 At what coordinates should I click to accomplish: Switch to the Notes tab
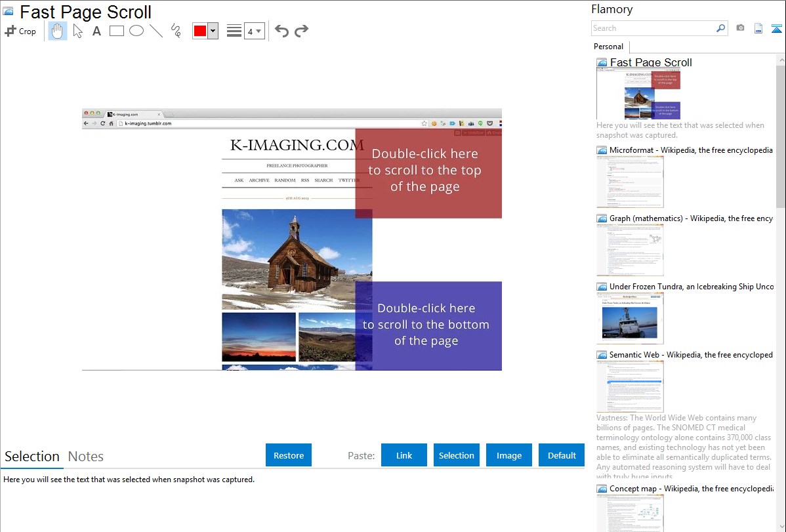[86, 457]
